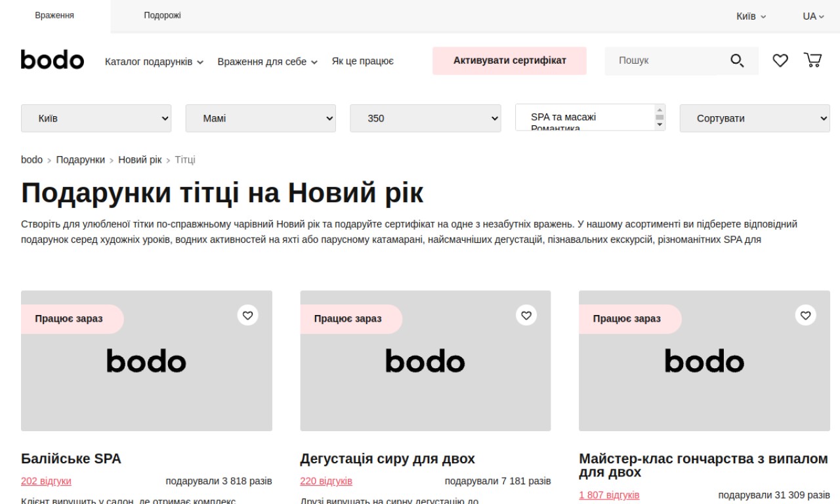Switch to the Подорожі tab

click(x=162, y=16)
